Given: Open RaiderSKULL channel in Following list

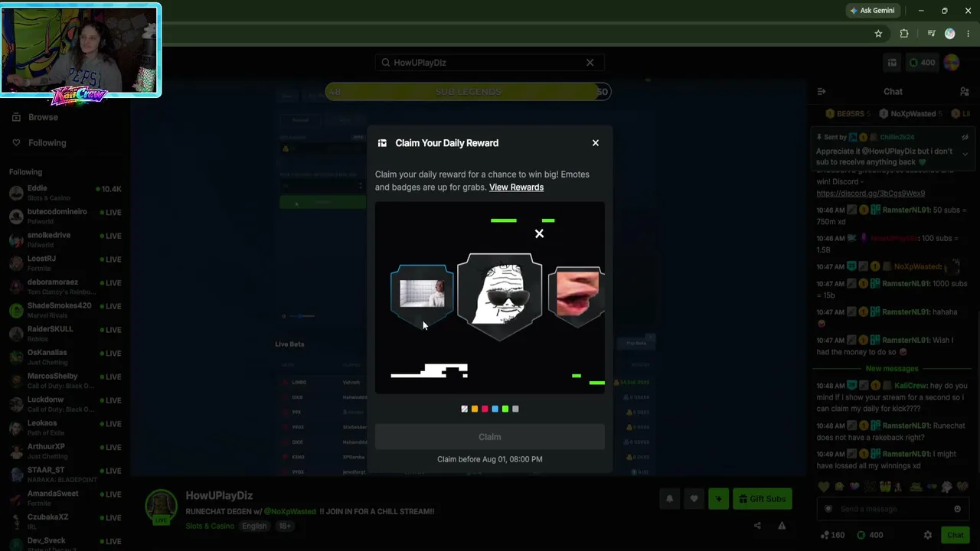Looking at the screenshot, I should tap(65, 334).
